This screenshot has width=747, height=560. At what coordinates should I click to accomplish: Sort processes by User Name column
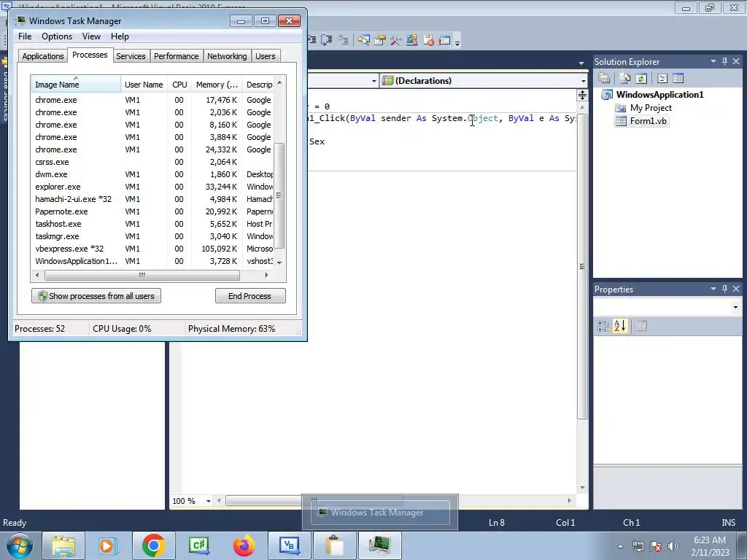point(144,85)
